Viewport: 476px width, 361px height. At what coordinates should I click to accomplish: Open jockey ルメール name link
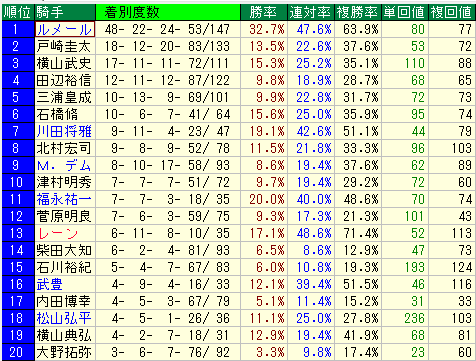coord(65,30)
